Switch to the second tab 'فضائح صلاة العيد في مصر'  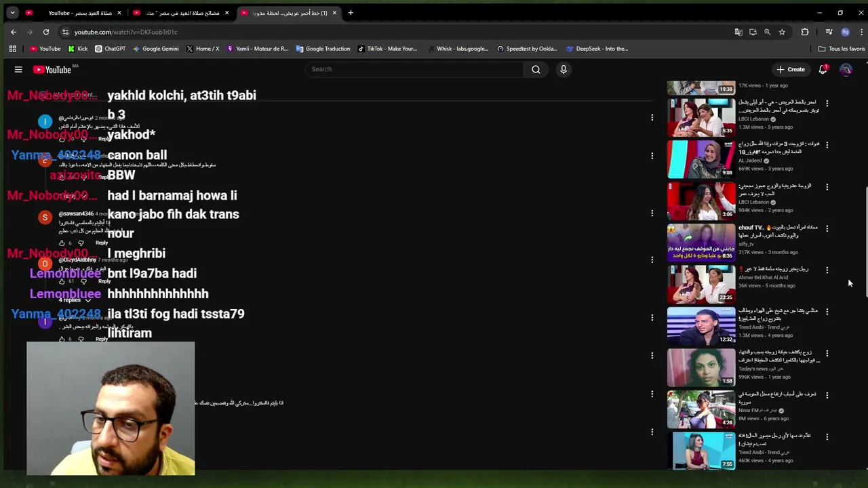tap(180, 13)
